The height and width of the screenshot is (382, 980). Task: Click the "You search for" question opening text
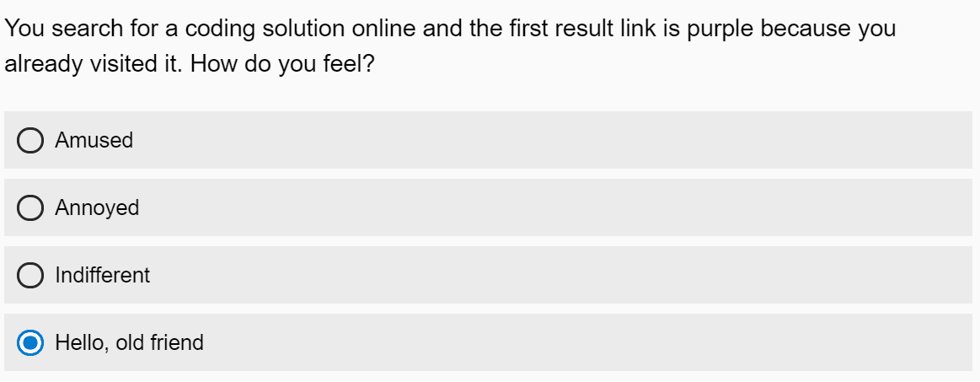pos(64,29)
